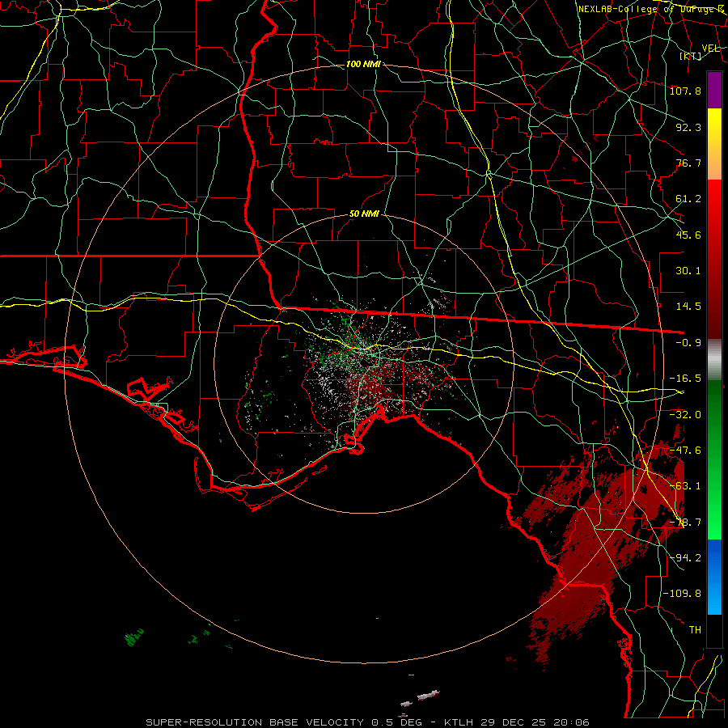
Task: Click the gray near-zero segment of the color bar
Action: [x=714, y=359]
